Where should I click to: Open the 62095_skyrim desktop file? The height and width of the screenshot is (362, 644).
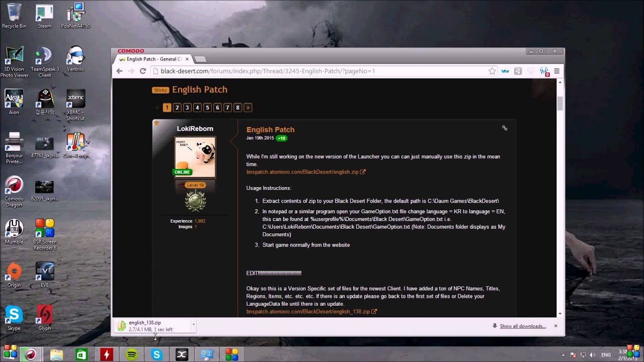45,192
